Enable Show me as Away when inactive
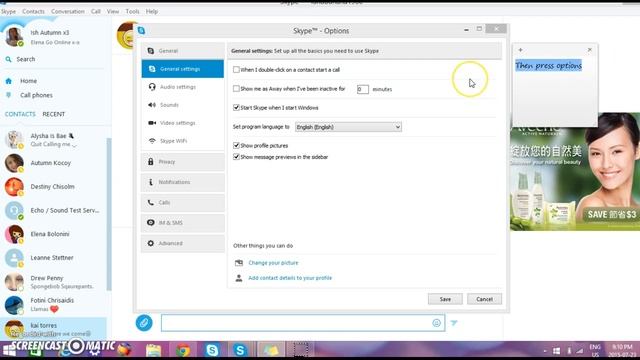 point(236,89)
